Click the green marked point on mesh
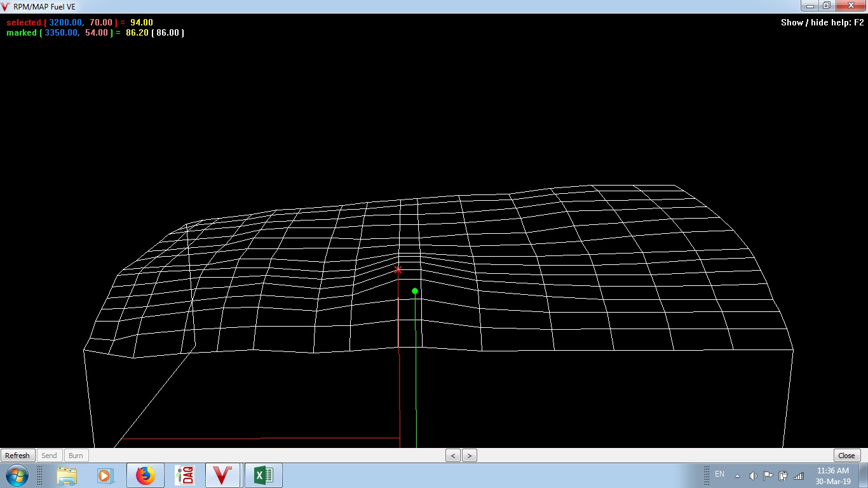The image size is (868, 488). 415,291
